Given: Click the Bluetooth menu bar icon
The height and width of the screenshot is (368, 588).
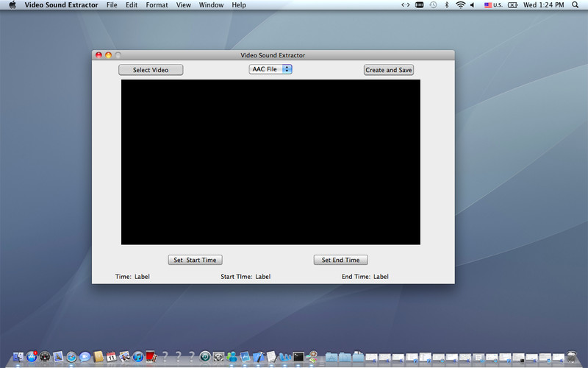Looking at the screenshot, I should pos(447,5).
